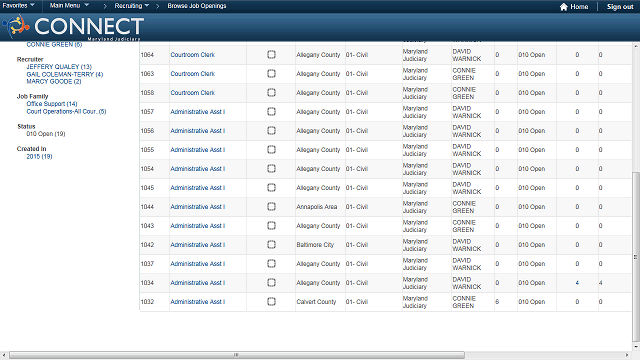The height and width of the screenshot is (360, 640).
Task: Open Administrative Asst I job 1057
Action: (198, 112)
